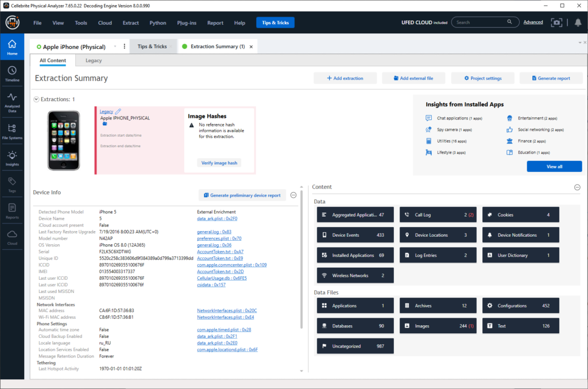
Task: Edit the Legacy extraction name with the pencil
Action: pyautogui.click(x=119, y=111)
